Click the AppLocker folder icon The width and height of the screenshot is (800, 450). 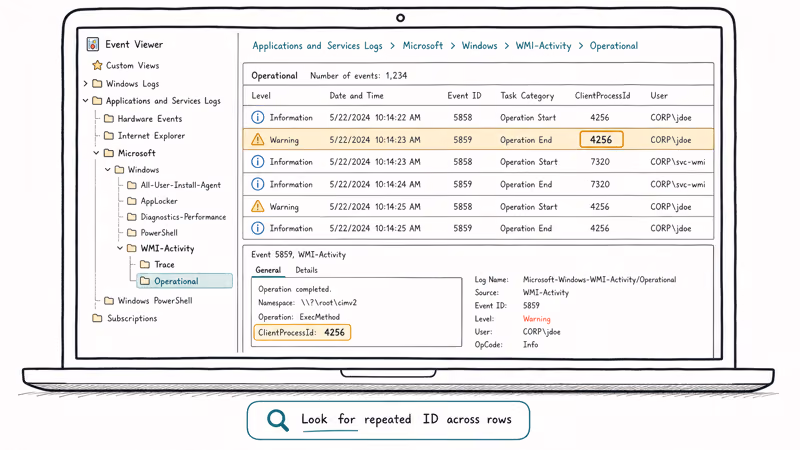tap(132, 201)
